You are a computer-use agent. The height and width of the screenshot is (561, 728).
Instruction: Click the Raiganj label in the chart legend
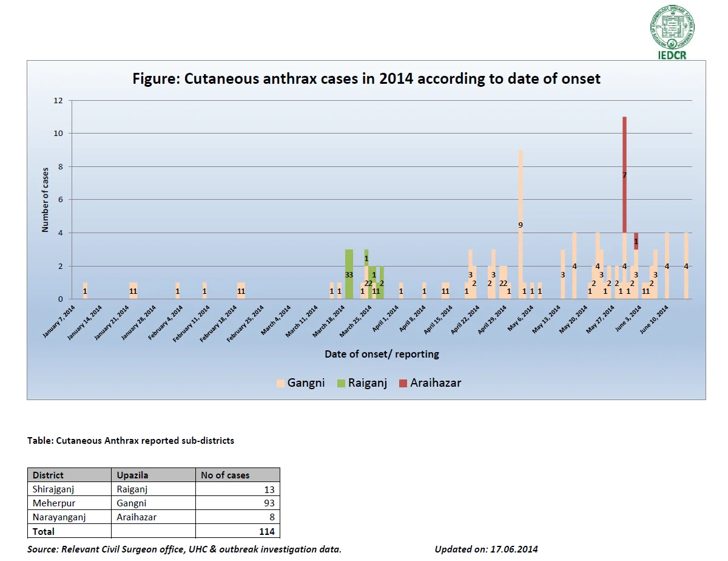(x=367, y=383)
